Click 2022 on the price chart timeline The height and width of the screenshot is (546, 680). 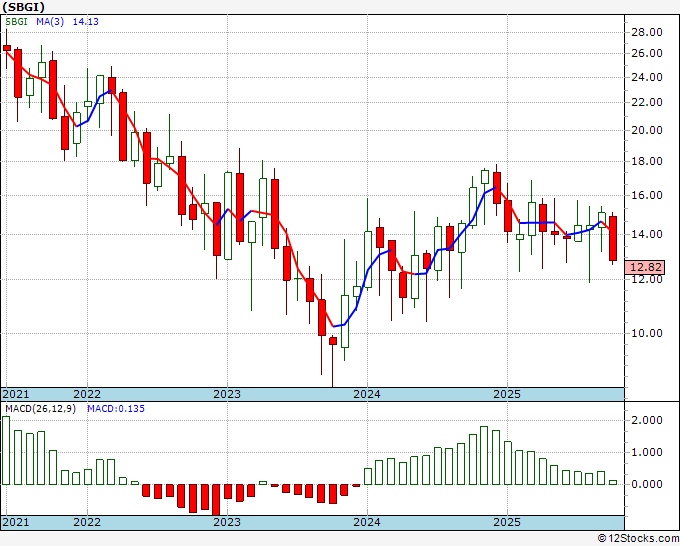click(x=87, y=394)
